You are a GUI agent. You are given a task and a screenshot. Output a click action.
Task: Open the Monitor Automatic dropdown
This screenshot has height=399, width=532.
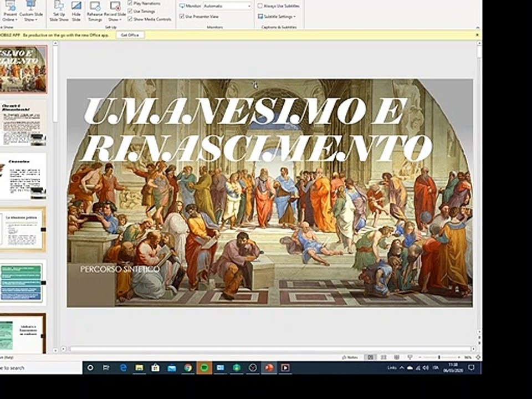click(x=227, y=6)
